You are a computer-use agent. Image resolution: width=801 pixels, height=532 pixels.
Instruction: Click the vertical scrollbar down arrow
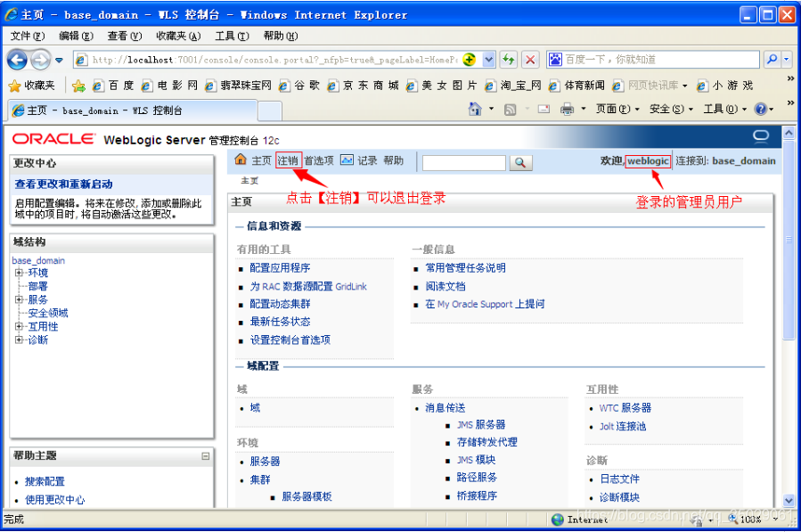789,500
